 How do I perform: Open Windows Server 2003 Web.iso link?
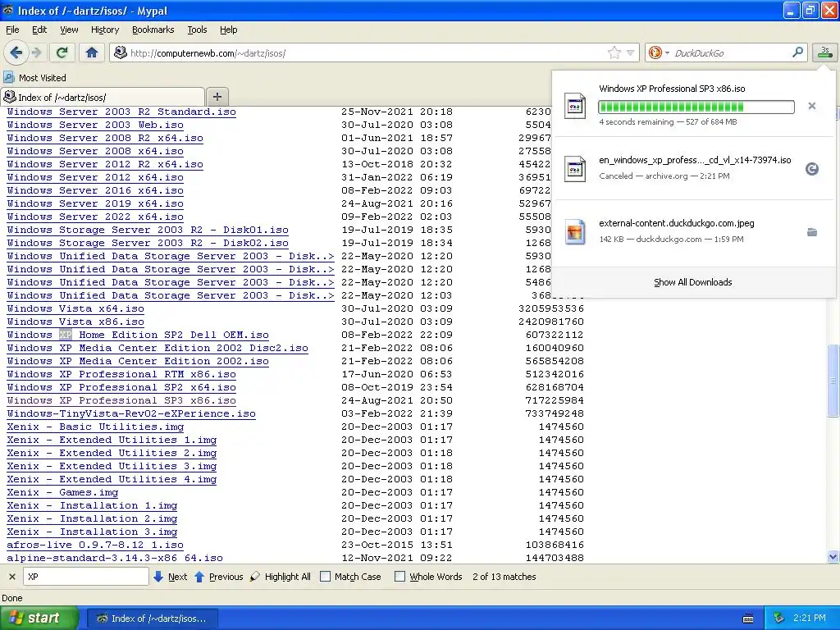(x=95, y=125)
